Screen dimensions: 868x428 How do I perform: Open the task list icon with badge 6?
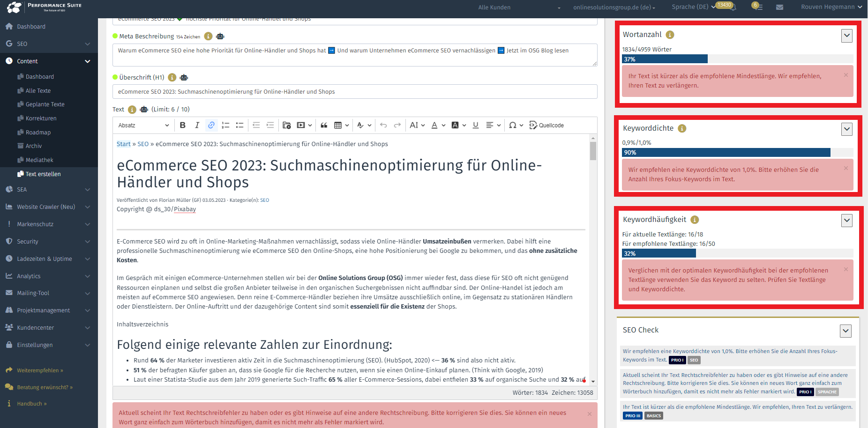pyautogui.click(x=758, y=7)
